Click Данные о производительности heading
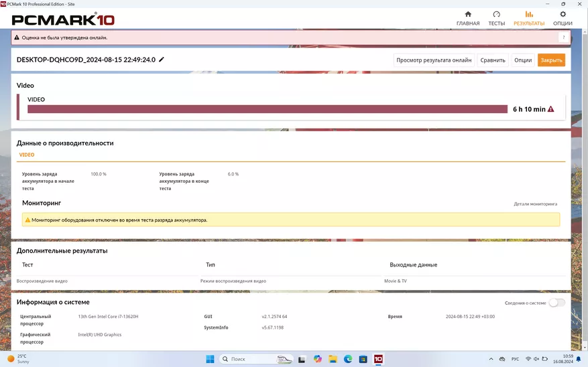 click(x=65, y=143)
